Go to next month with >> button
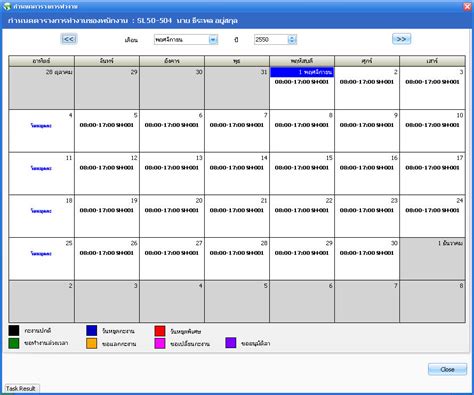This screenshot has height=395, width=474. pos(401,39)
